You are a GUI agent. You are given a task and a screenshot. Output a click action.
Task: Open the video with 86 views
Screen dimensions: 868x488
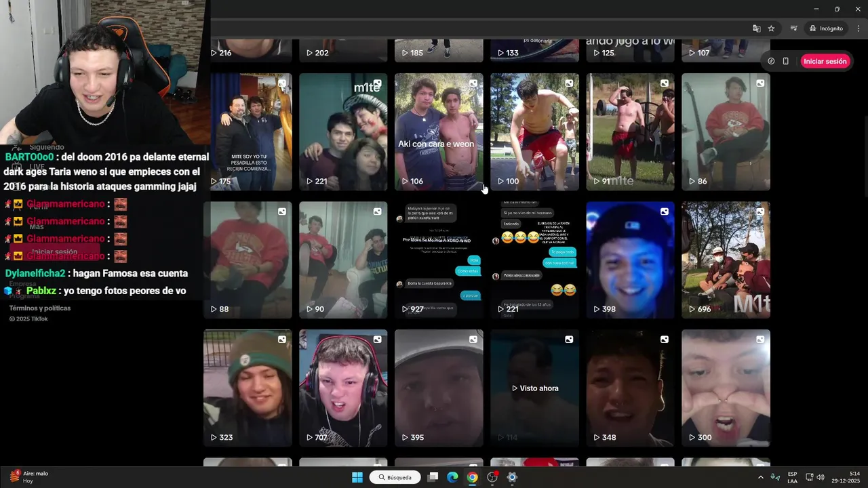click(x=726, y=132)
